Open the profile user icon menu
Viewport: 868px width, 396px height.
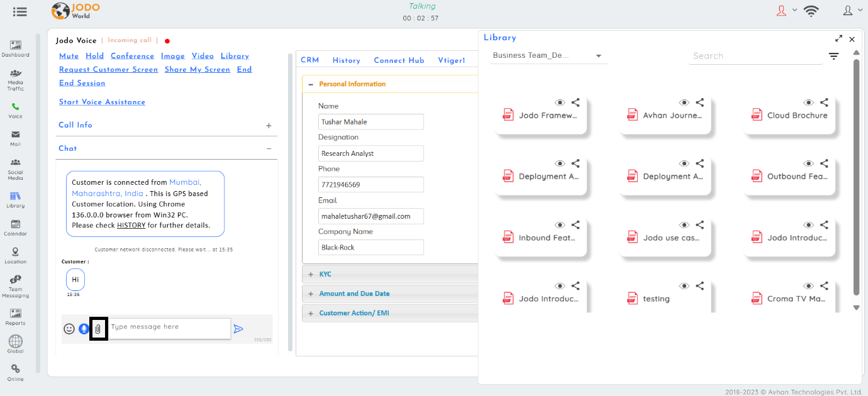(847, 11)
